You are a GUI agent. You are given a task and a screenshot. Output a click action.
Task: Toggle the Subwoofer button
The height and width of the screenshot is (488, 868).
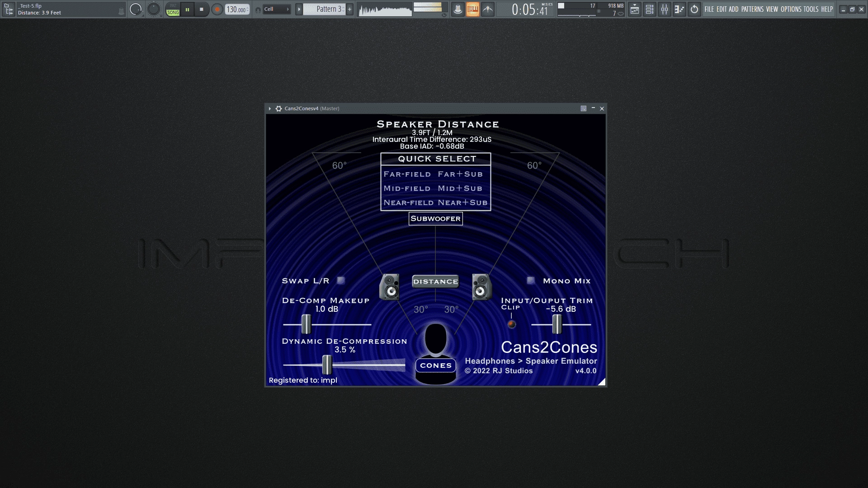pos(436,219)
